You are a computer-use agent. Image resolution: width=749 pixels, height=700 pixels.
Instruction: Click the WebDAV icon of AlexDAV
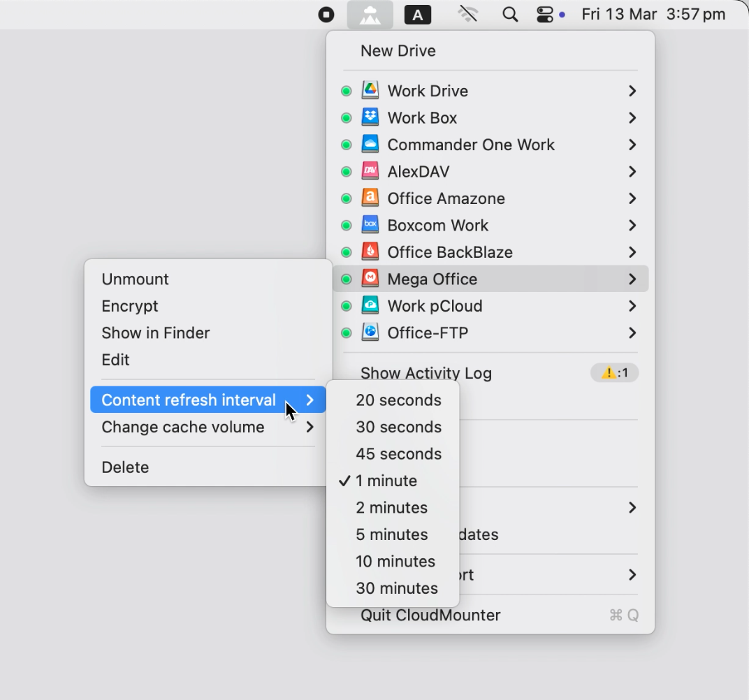coord(370,171)
